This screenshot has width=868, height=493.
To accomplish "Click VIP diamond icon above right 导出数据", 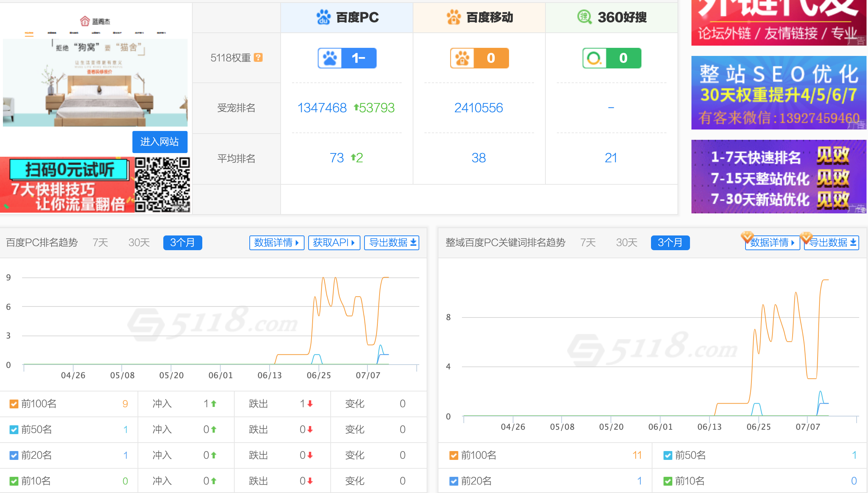I will click(x=806, y=237).
